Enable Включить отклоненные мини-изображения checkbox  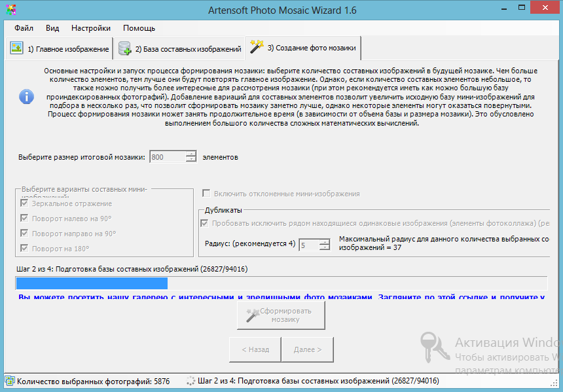coord(206,194)
